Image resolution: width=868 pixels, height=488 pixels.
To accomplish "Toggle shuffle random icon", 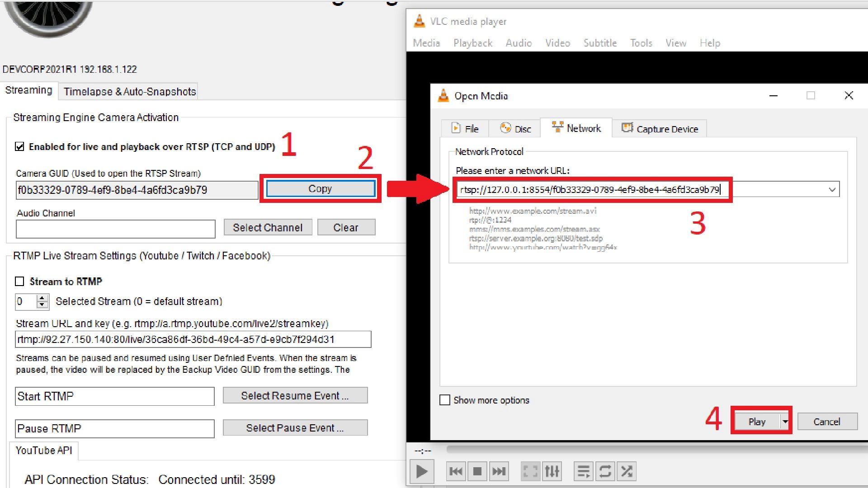I will tap(627, 472).
